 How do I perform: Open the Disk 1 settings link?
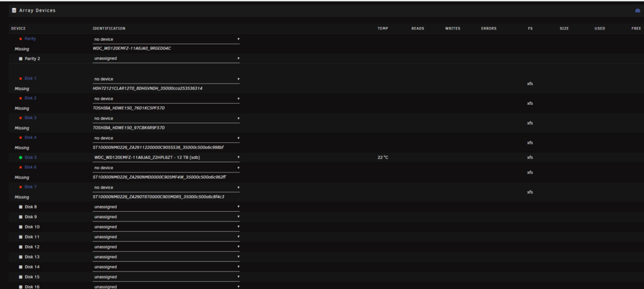click(30, 79)
